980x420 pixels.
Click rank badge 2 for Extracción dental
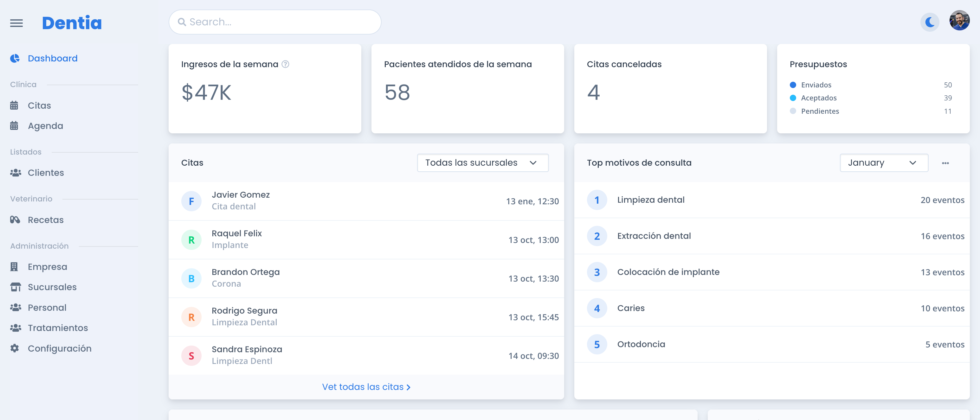click(597, 236)
